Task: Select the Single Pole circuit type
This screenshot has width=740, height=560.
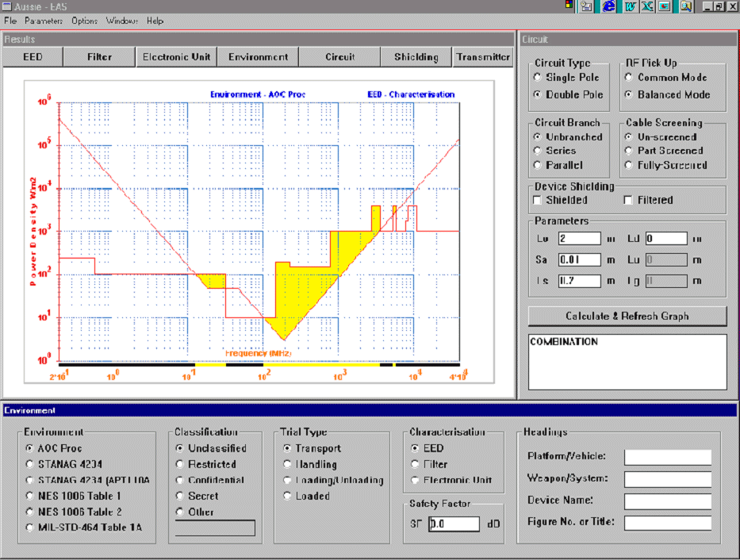Action: (537, 77)
